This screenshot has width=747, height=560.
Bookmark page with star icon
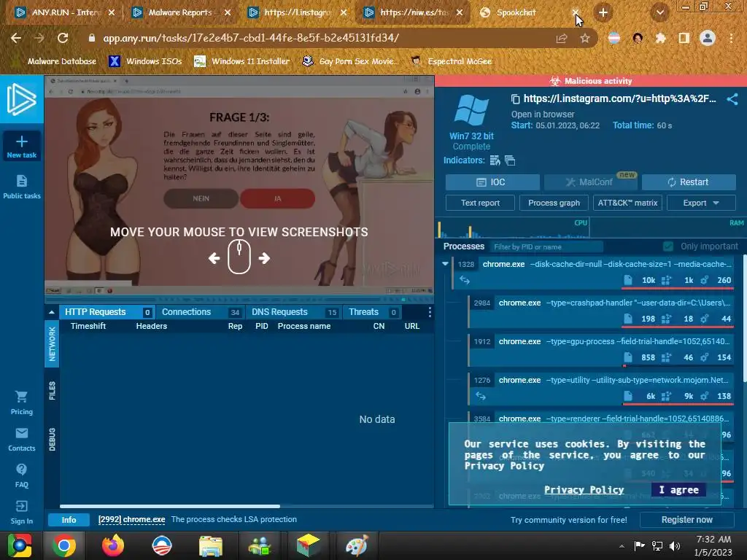[x=585, y=38]
